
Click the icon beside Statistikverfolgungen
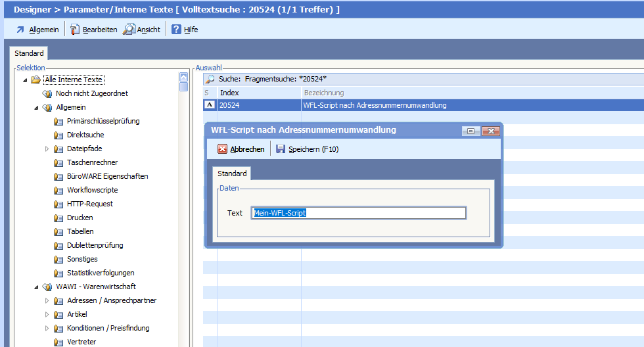[x=58, y=273]
